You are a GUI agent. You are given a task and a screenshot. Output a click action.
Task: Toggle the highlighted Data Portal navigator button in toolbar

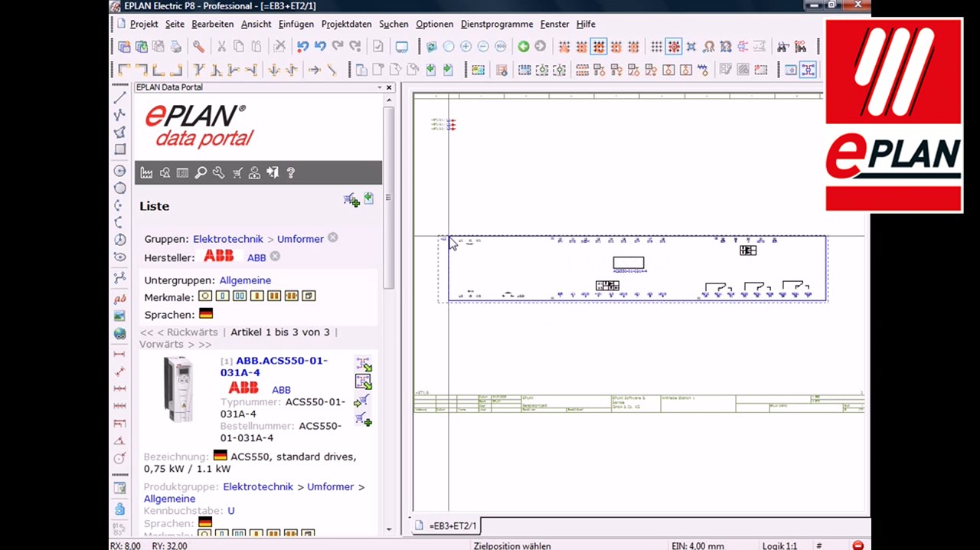(808, 70)
